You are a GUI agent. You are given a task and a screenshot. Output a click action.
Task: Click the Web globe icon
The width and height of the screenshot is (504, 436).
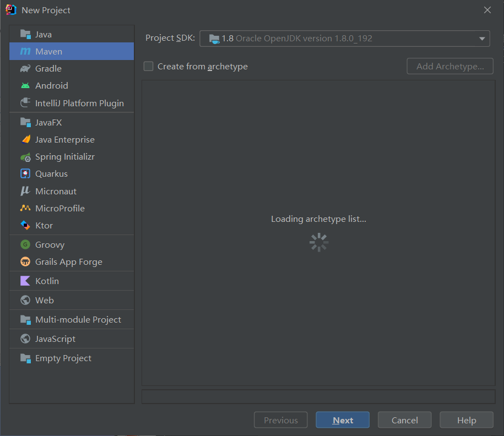pyautogui.click(x=25, y=300)
